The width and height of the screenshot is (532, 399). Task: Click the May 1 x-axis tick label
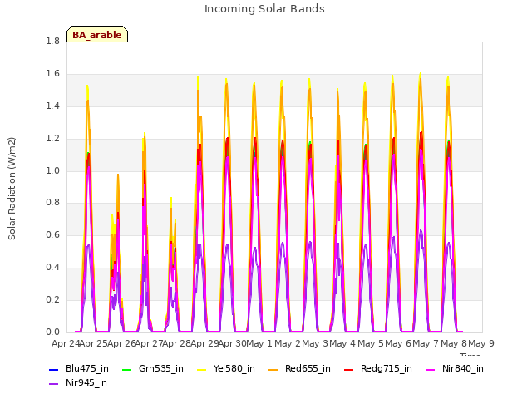point(259,343)
